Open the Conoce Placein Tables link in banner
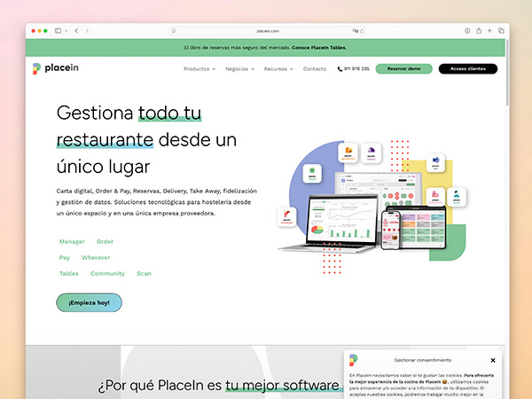Image resolution: width=532 pixels, height=399 pixels. click(319, 48)
